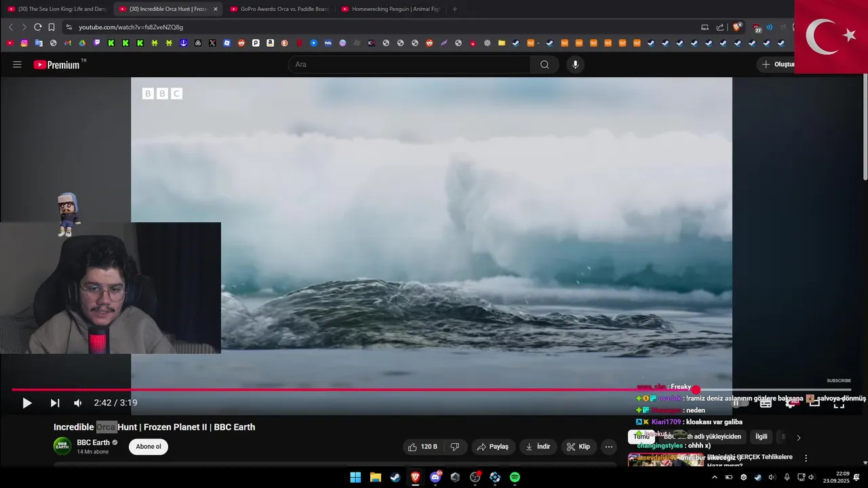The height and width of the screenshot is (488, 868).
Task: Close the Incredible Orca Hunt tab
Action: pyautogui.click(x=216, y=9)
